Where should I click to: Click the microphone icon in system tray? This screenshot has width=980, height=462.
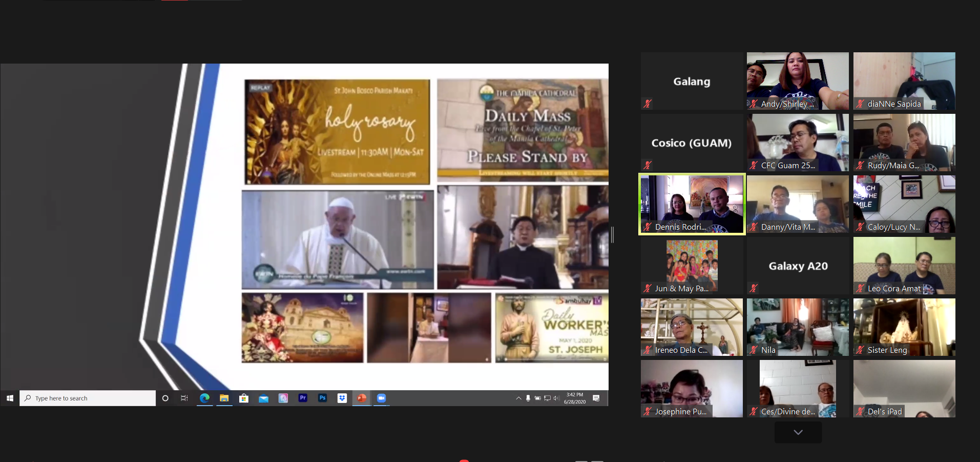(x=528, y=398)
